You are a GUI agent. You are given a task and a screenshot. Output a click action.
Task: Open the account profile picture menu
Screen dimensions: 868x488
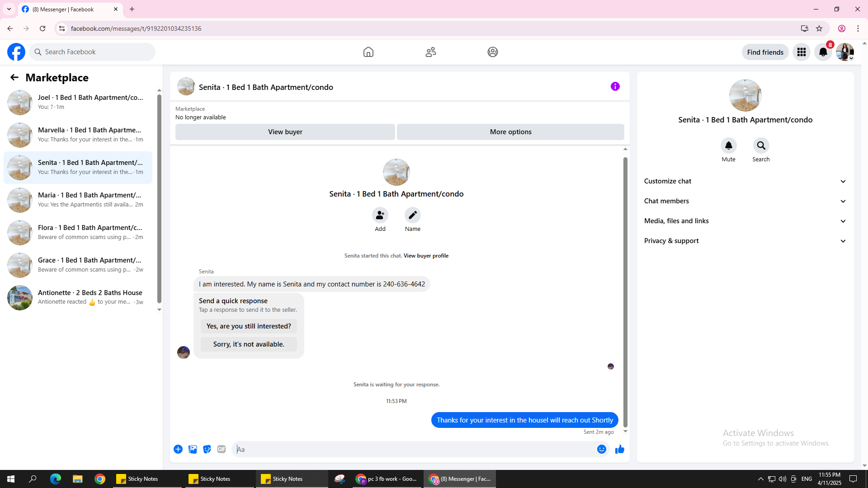[845, 52]
